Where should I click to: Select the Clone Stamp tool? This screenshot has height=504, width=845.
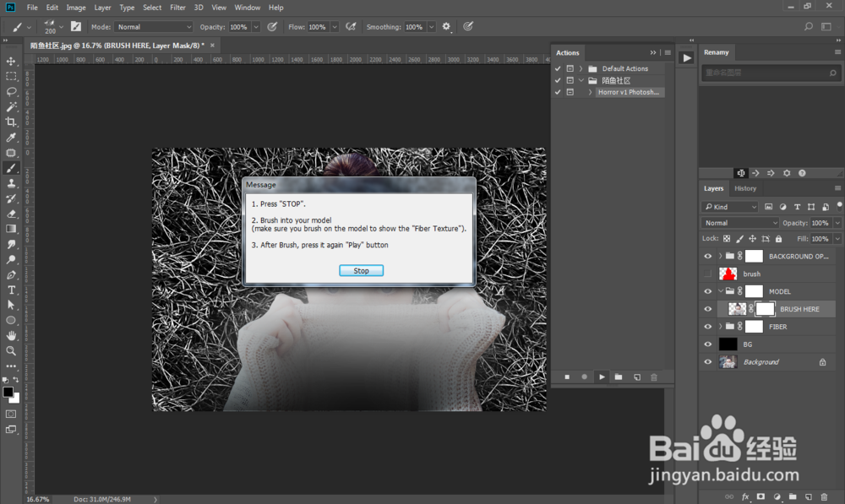click(x=11, y=183)
